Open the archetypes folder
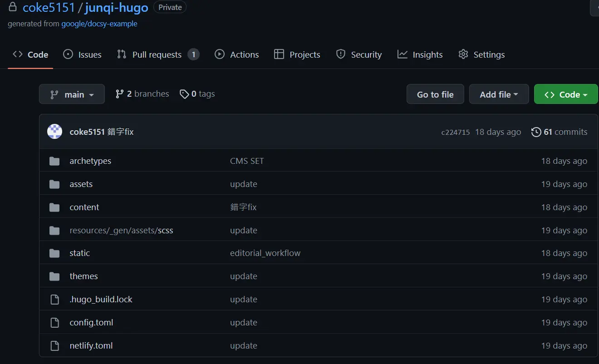 coord(90,161)
